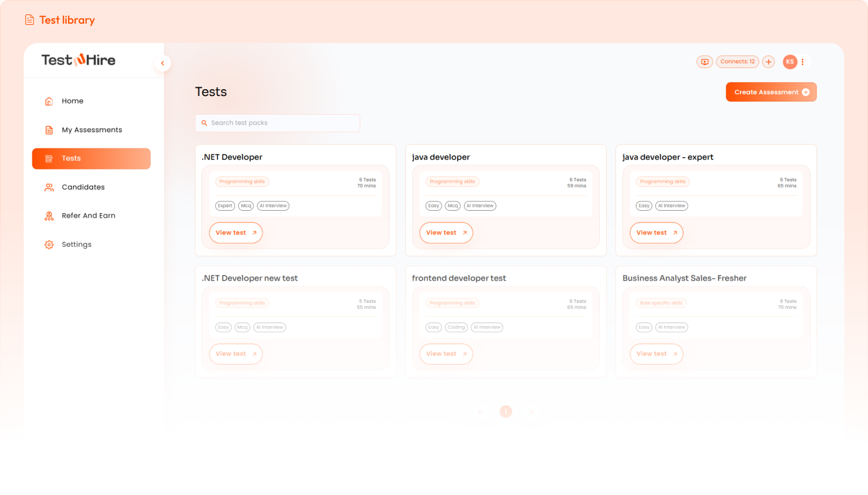Image resolution: width=868 pixels, height=495 pixels.
Task: Open My Assessments in the sidebar
Action: tap(92, 130)
